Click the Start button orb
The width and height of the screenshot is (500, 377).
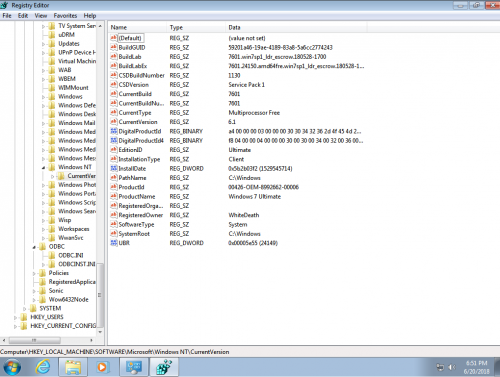pyautogui.click(x=12, y=367)
